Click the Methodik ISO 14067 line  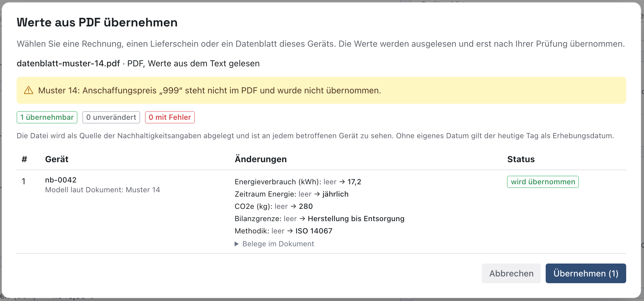coord(284,231)
